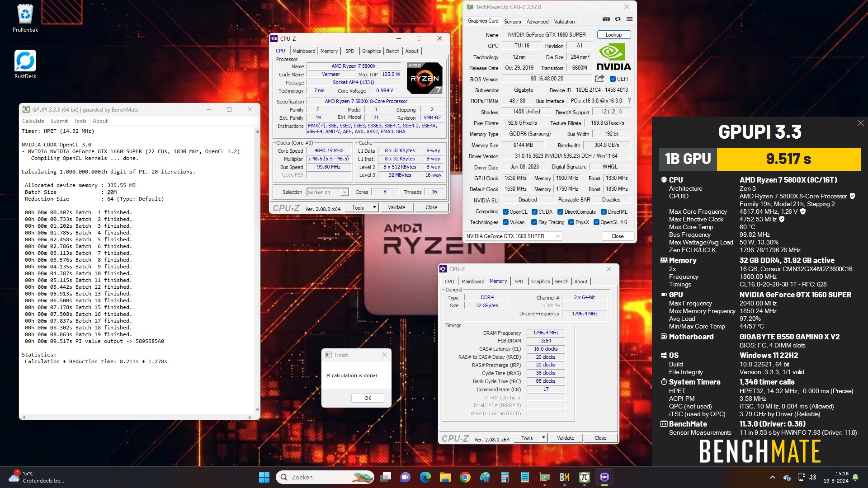The height and width of the screenshot is (488, 868).
Task: Switch to the Advanced tab in GPU-Z
Action: (537, 21)
